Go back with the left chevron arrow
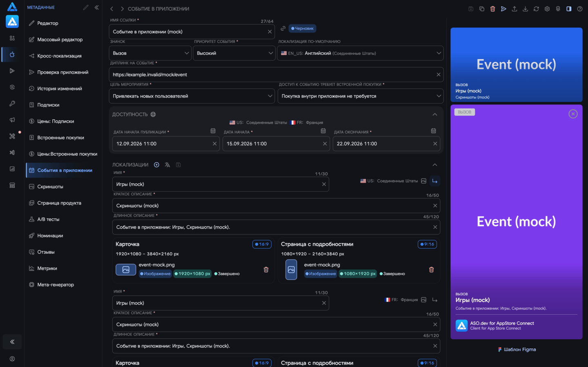The height and width of the screenshot is (367, 588). pos(111,9)
